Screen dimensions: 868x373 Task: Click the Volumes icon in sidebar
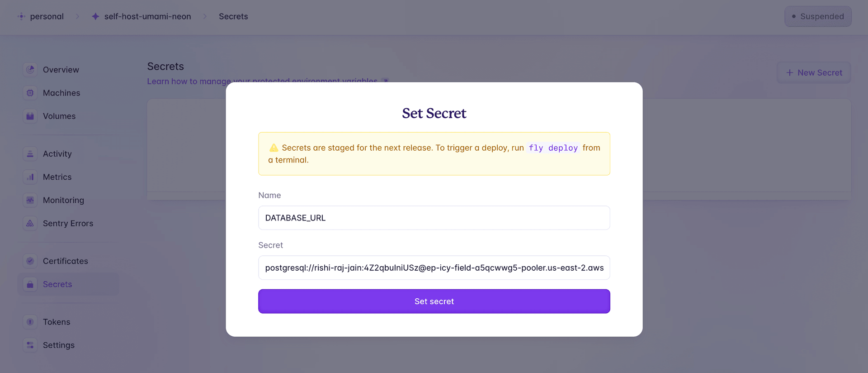pos(30,116)
